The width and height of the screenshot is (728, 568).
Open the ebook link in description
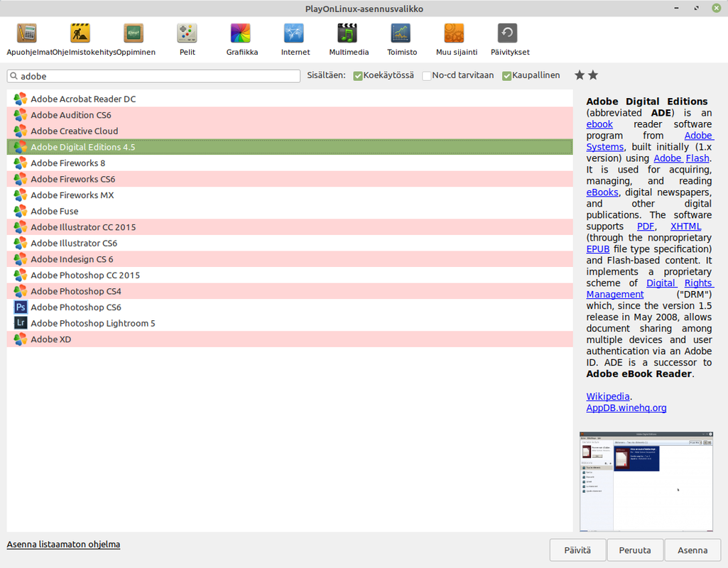(x=599, y=124)
